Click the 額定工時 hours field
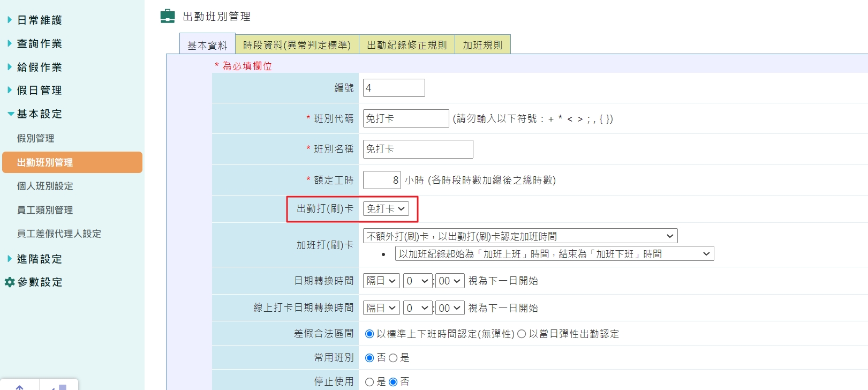868x390 pixels. point(382,180)
